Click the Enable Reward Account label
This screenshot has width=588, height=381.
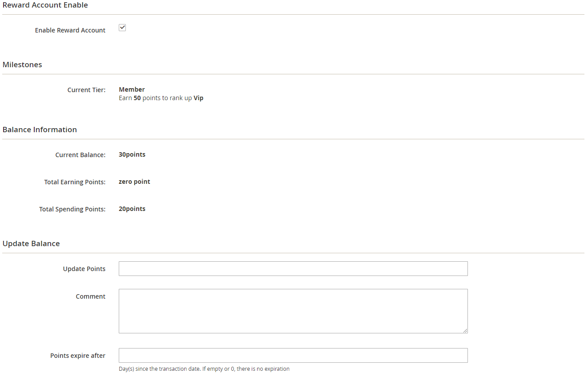pyautogui.click(x=70, y=30)
